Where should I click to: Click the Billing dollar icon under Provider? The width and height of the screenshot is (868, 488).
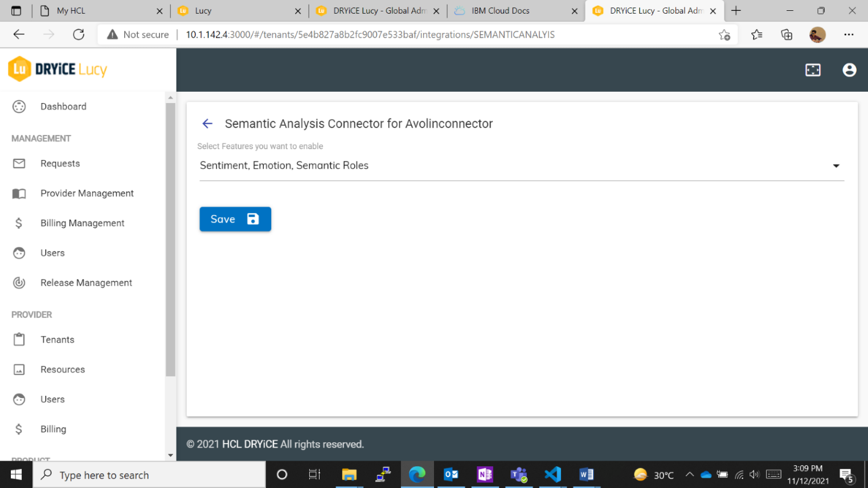(x=19, y=429)
